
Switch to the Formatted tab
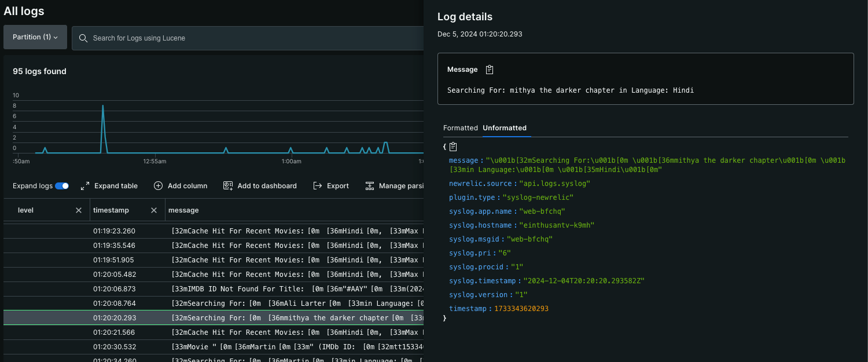461,128
